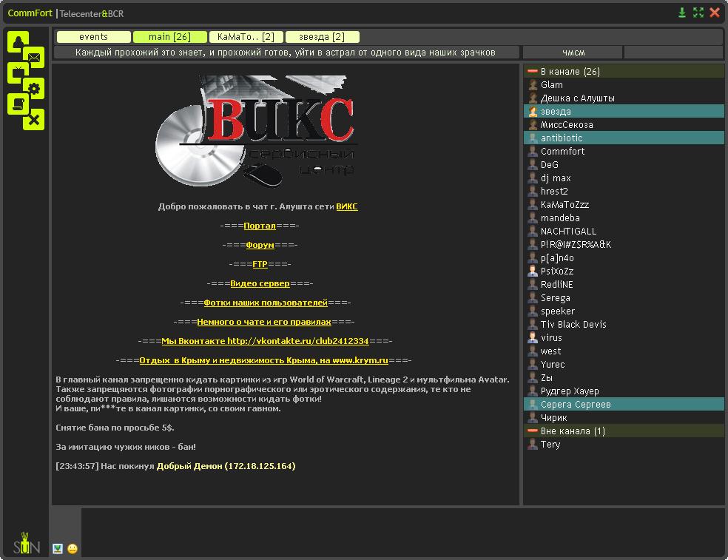Open the Форум link
Viewport: 728px width, 560px height.
coord(260,245)
